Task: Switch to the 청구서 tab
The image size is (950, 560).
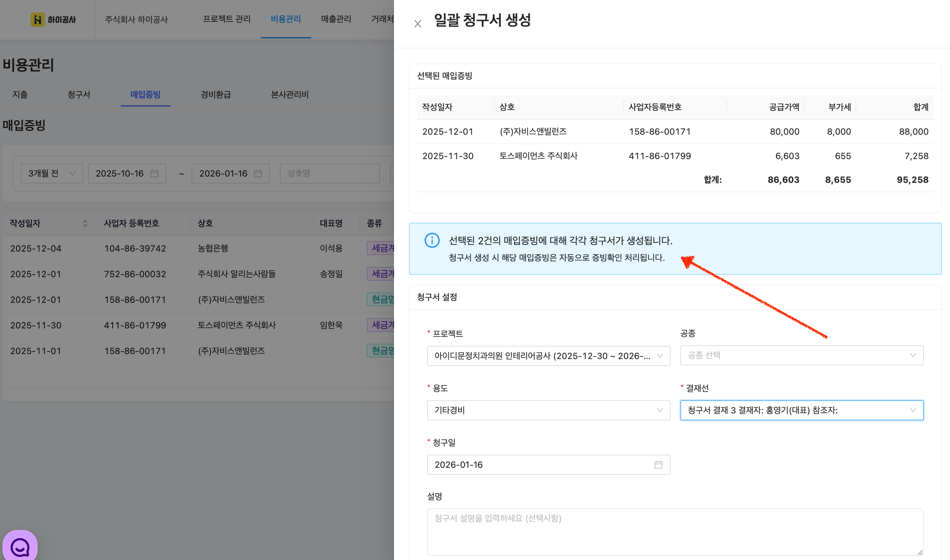Action: tap(79, 94)
